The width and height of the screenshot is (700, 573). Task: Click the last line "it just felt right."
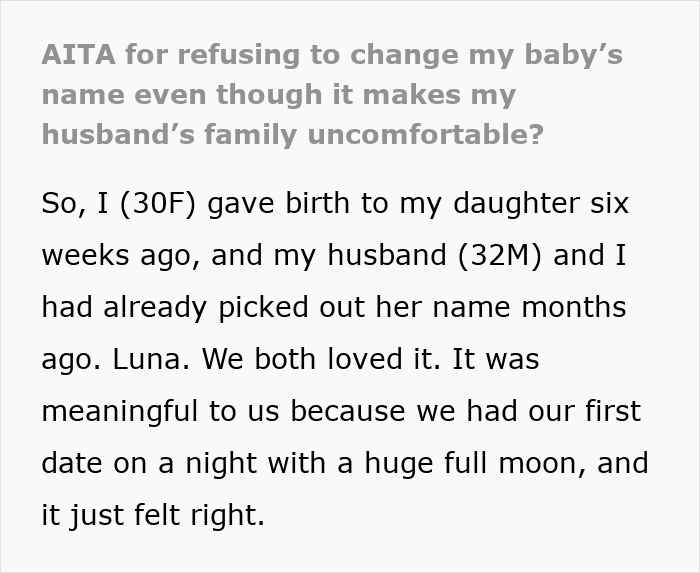154,515
